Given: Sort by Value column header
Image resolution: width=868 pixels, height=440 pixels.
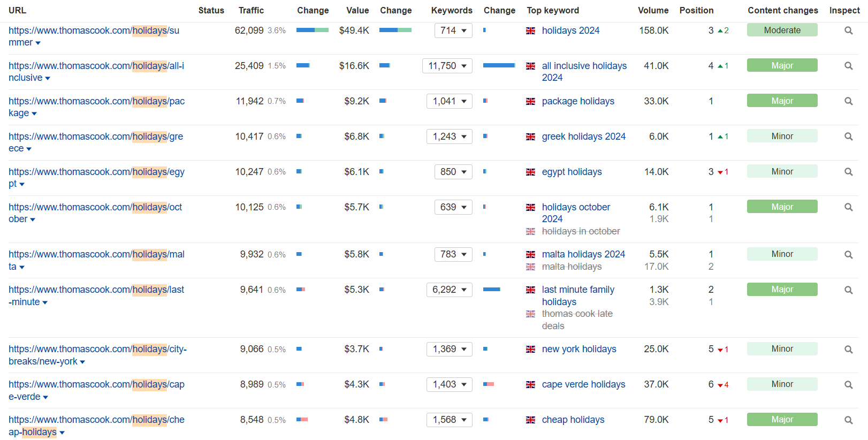Looking at the screenshot, I should point(357,10).
